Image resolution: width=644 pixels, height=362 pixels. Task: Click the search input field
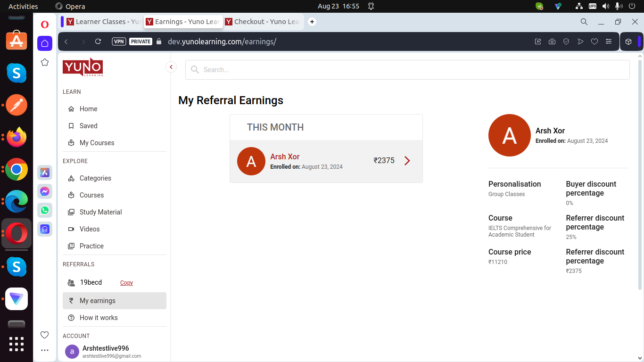(407, 70)
